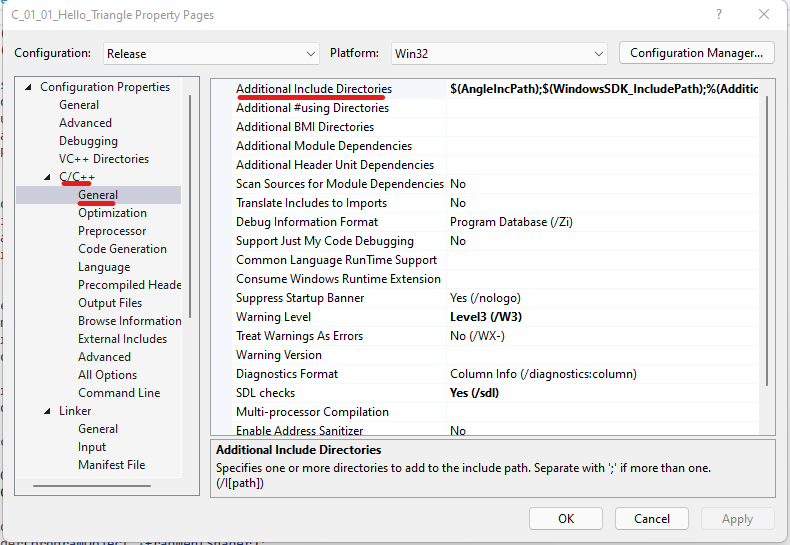The height and width of the screenshot is (545, 790).
Task: Select Common Language RunTime Support property
Action: coord(336,260)
